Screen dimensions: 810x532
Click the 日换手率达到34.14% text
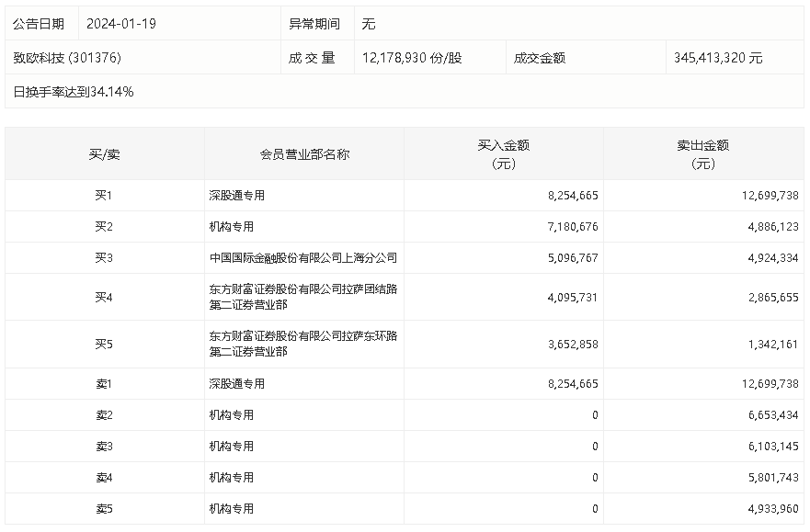(x=74, y=92)
